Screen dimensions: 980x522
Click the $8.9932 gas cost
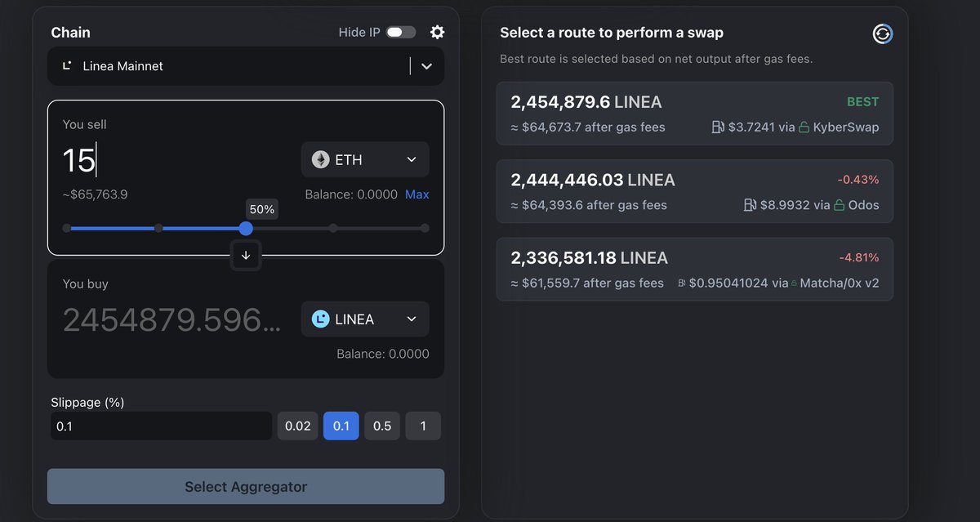[x=785, y=205]
